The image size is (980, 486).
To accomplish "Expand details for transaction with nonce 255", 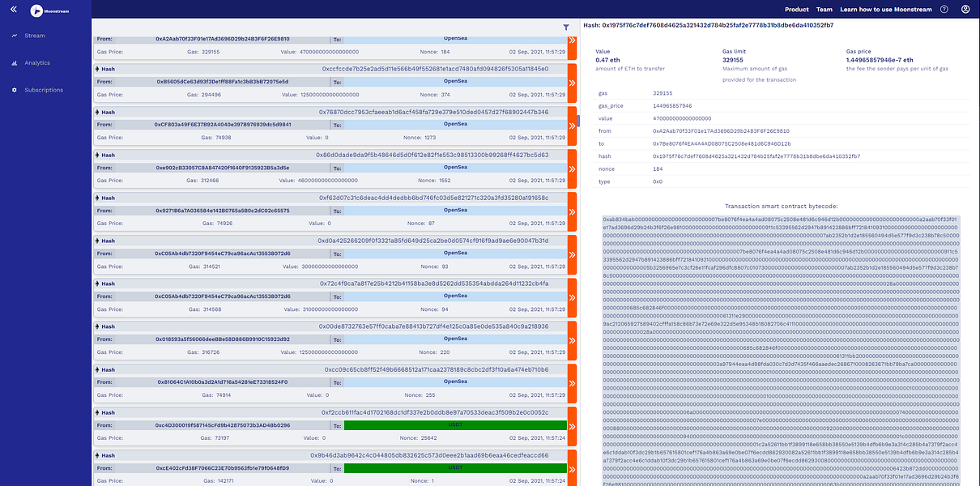I will [572, 382].
